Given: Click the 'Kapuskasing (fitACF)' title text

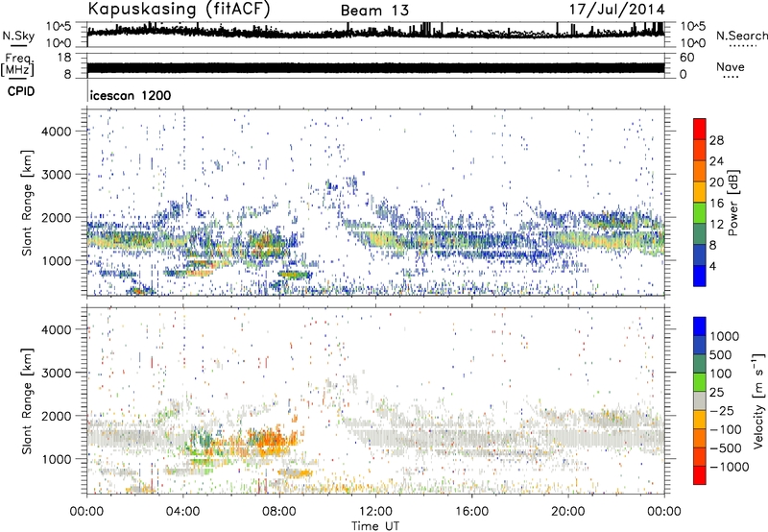Looking at the screenshot, I should point(179,10).
